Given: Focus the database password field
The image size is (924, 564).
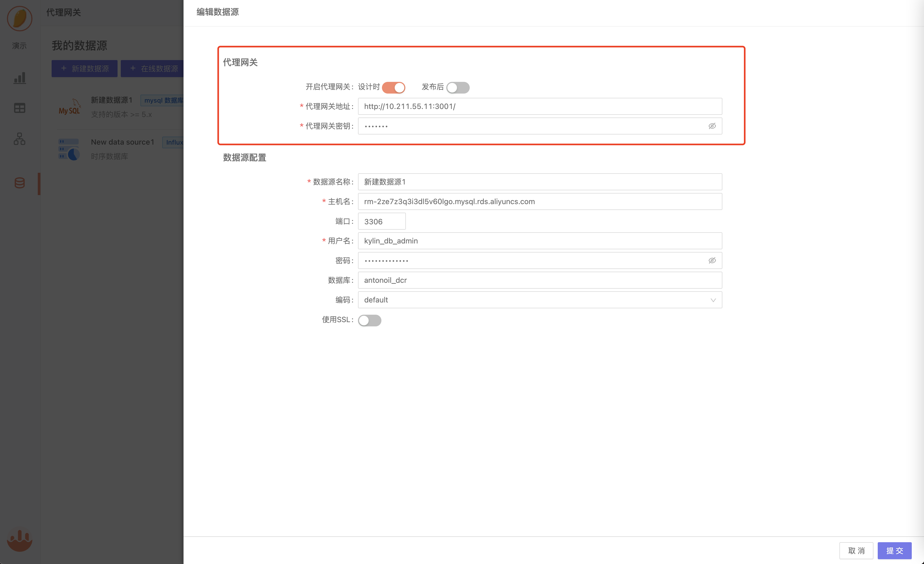Looking at the screenshot, I should (540, 260).
